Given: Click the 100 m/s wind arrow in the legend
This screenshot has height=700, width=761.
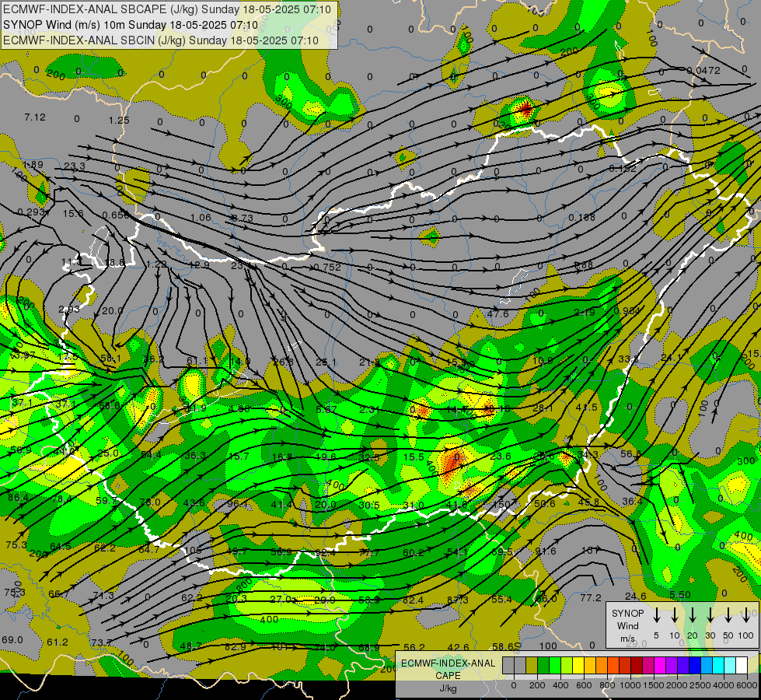Looking at the screenshot, I should pos(746,615).
